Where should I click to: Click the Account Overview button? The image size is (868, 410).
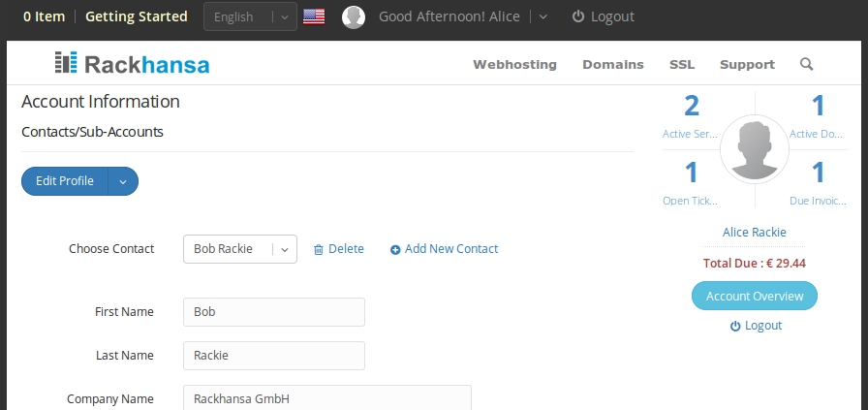pyautogui.click(x=755, y=296)
